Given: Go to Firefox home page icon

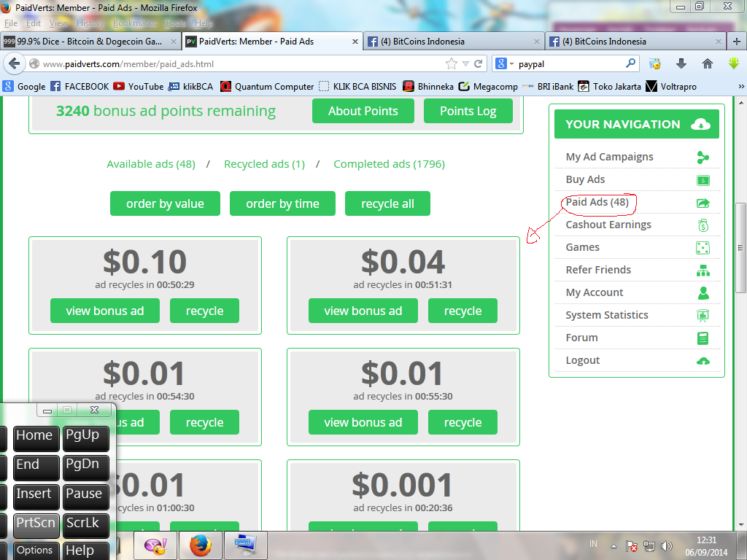Looking at the screenshot, I should pyautogui.click(x=707, y=63).
